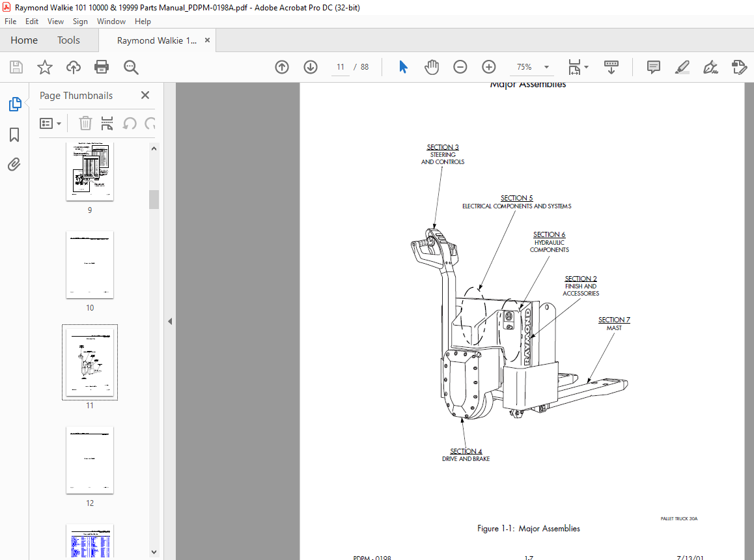Rotate pages counterclockwise

130,124
